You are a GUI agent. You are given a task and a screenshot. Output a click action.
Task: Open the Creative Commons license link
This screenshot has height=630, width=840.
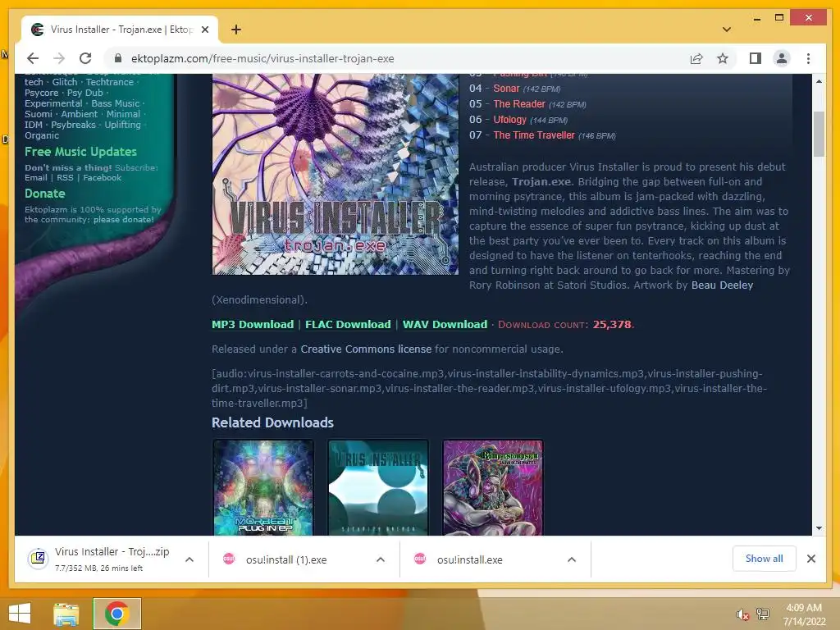tap(366, 349)
